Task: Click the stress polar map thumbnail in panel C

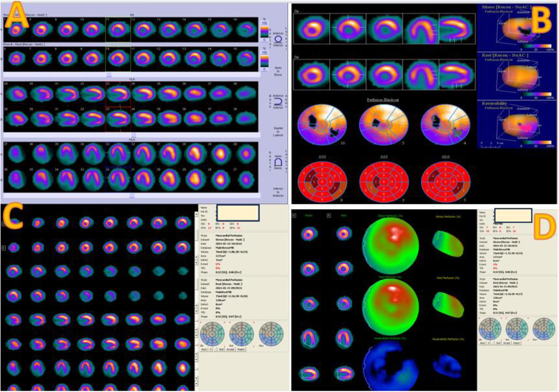Action: pyautogui.click(x=212, y=334)
